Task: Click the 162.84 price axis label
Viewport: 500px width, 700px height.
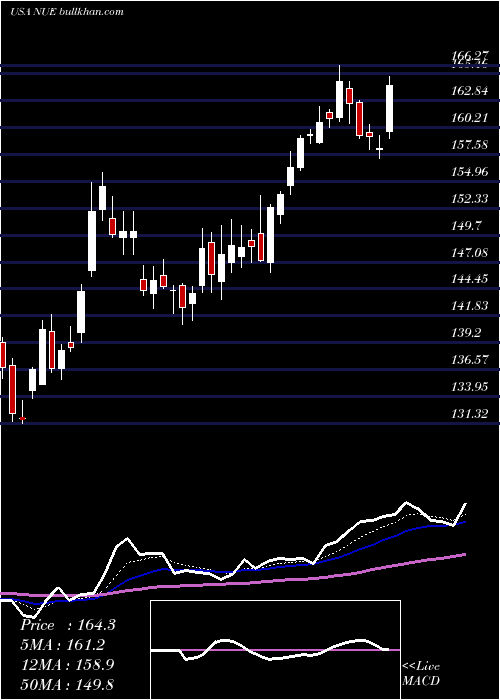Action: (x=470, y=91)
